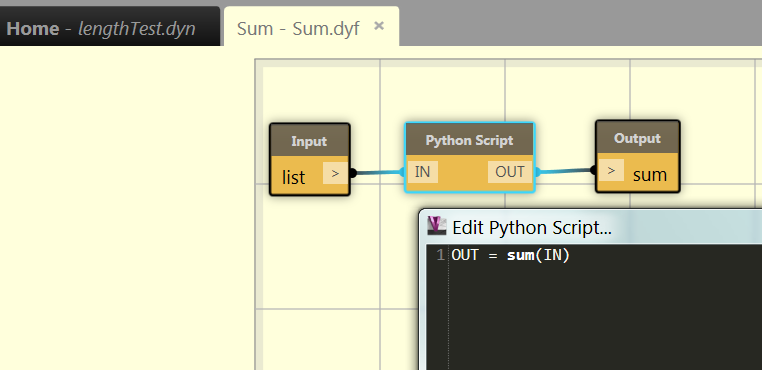Click the OUT port of Python Script

(510, 172)
